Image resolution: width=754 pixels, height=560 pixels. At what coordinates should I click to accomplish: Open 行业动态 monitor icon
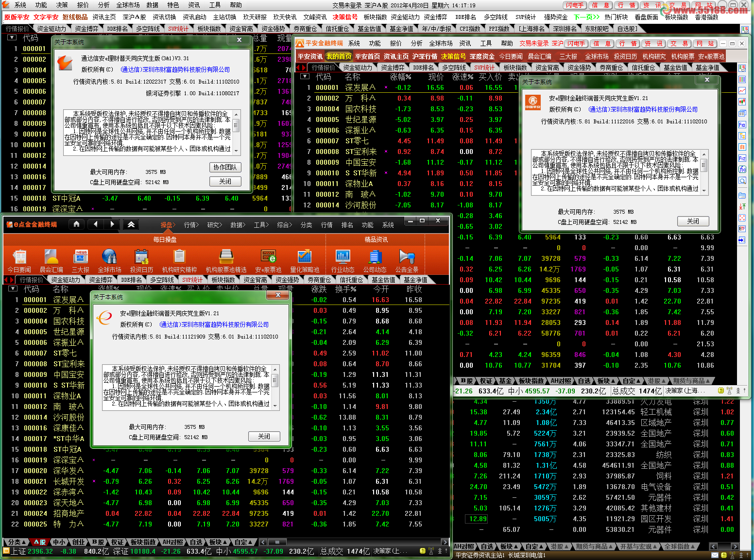[x=343, y=261]
